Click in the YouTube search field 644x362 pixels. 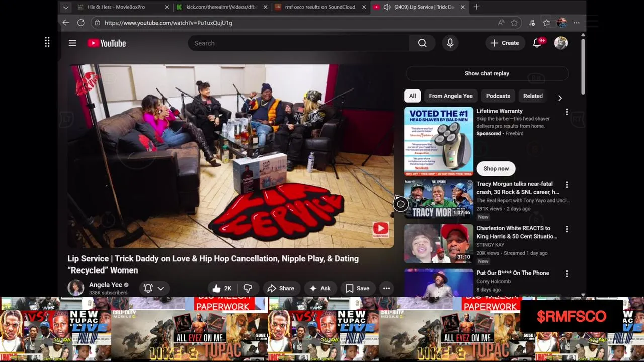[299, 43]
